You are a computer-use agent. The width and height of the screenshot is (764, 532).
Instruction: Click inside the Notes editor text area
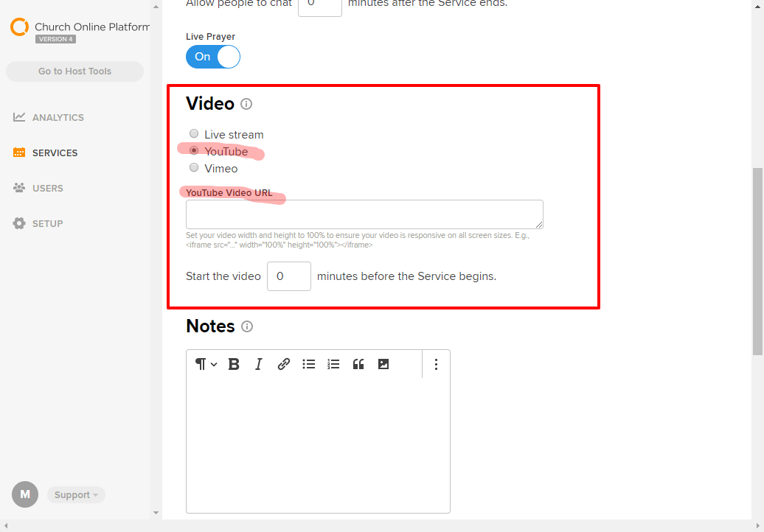tap(318, 445)
